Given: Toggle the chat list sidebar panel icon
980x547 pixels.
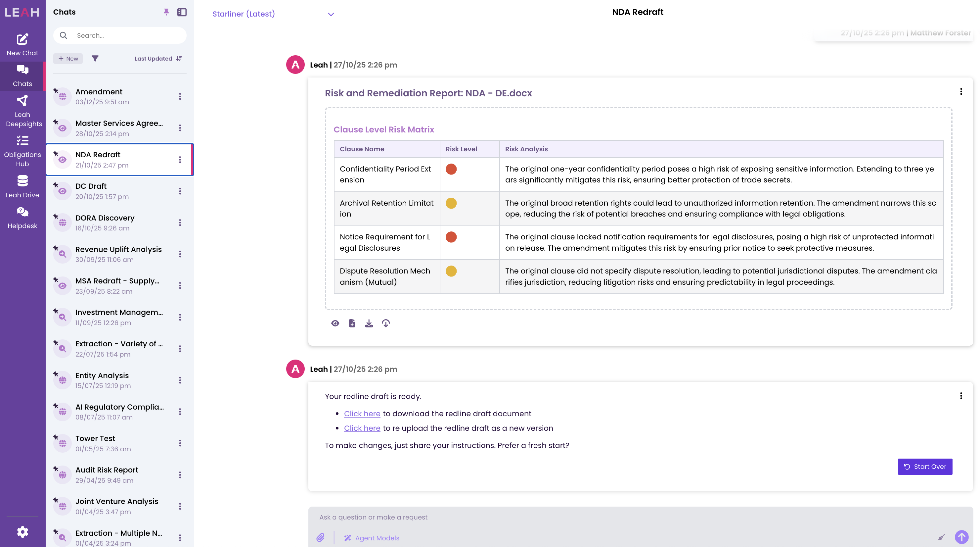Looking at the screenshot, I should [x=182, y=12].
